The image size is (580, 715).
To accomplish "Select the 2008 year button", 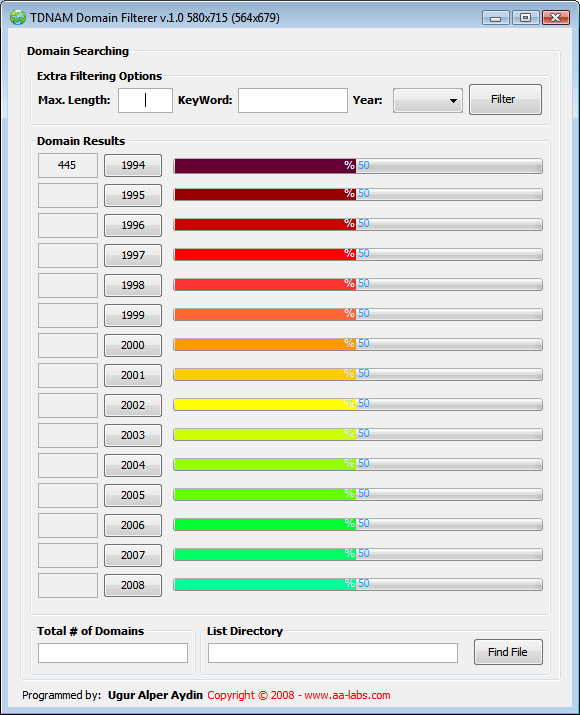I will (x=133, y=585).
